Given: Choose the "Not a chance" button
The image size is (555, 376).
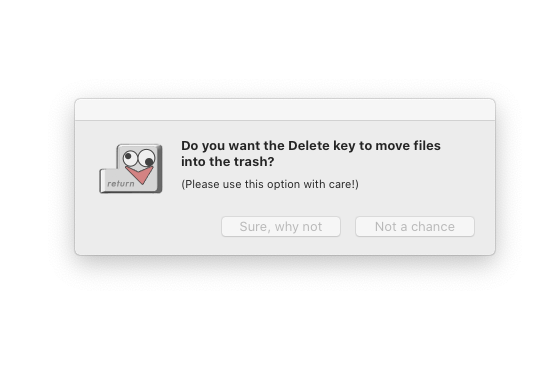Looking at the screenshot, I should coord(415,227).
